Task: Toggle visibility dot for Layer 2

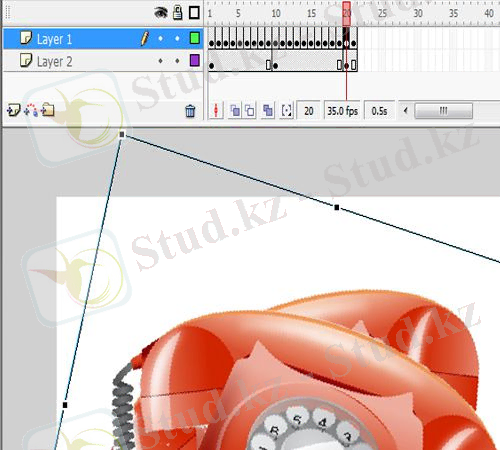Action: 161,61
